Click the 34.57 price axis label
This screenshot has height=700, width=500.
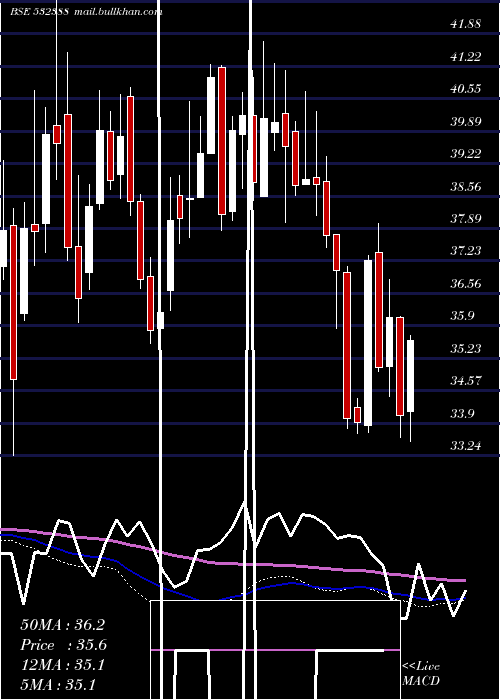[x=466, y=381]
